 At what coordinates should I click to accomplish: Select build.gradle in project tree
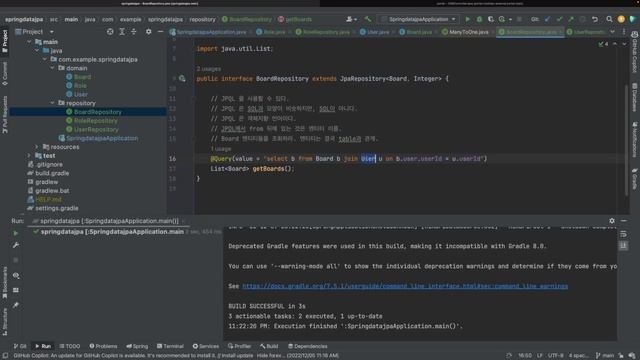pos(52,173)
